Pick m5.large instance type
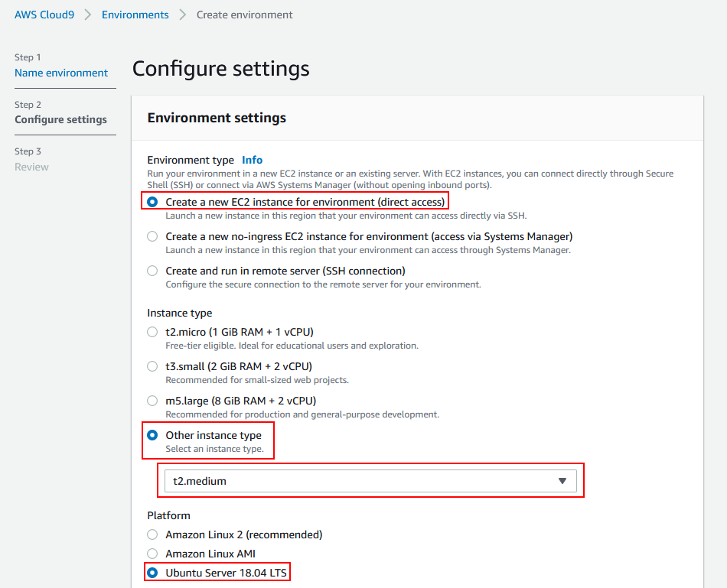This screenshot has height=588, width=727. (153, 401)
